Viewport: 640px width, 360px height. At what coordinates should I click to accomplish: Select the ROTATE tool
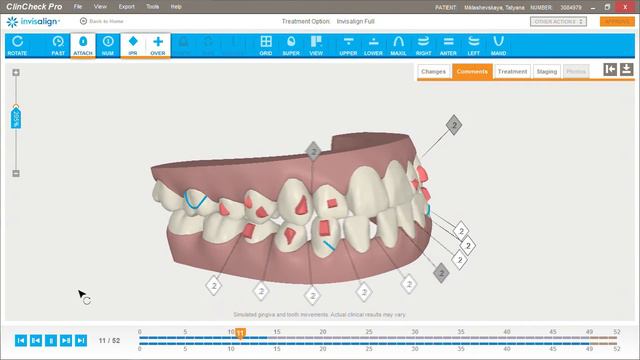pyautogui.click(x=17, y=45)
